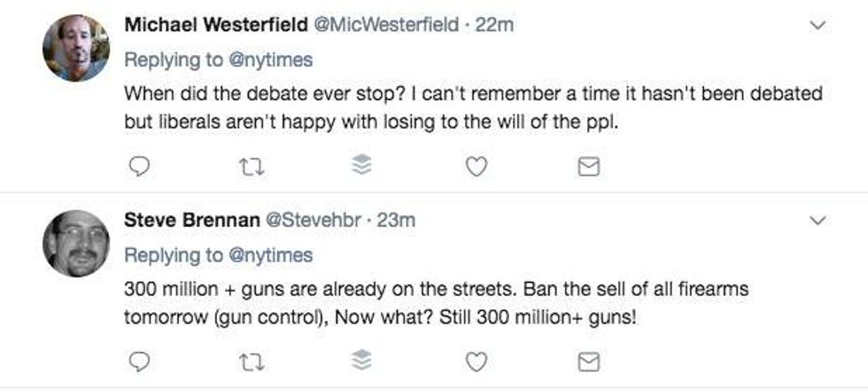Like Steve Brennan's tweet
The height and width of the screenshot is (391, 868).
(x=477, y=361)
